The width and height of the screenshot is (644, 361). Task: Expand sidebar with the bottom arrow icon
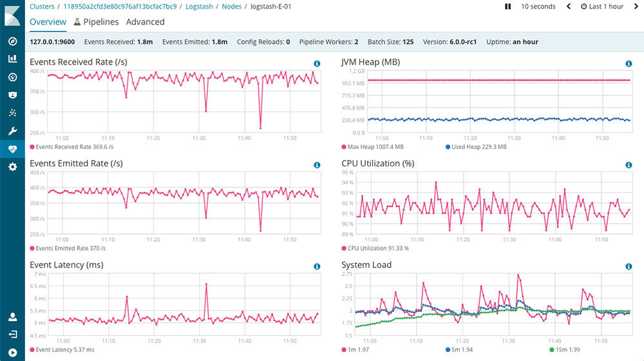point(12,353)
